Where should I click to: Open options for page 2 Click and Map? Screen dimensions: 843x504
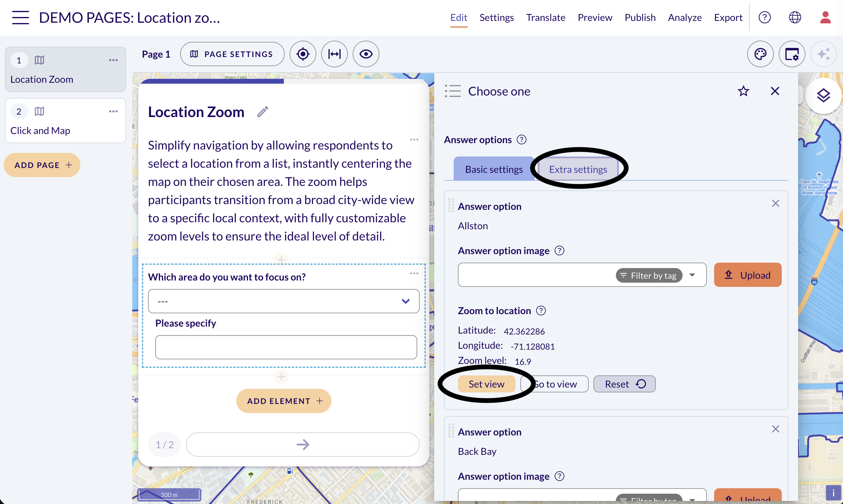[113, 111]
